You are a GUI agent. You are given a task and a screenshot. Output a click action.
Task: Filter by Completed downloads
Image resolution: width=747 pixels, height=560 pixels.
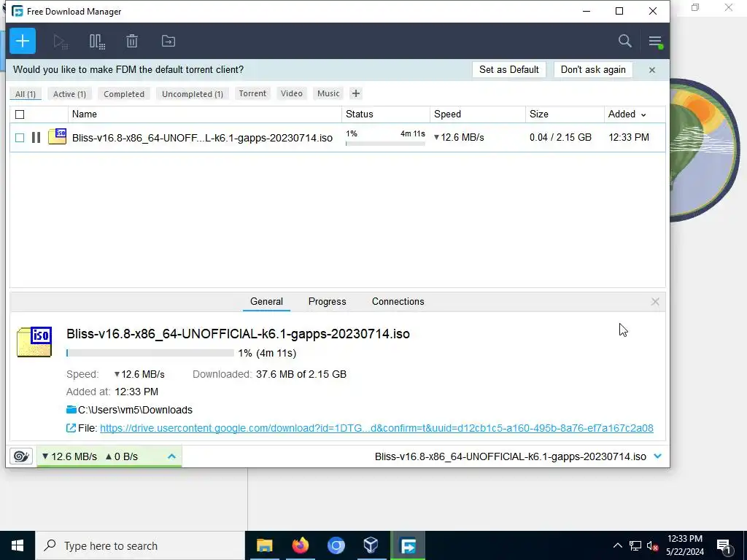pyautogui.click(x=124, y=94)
